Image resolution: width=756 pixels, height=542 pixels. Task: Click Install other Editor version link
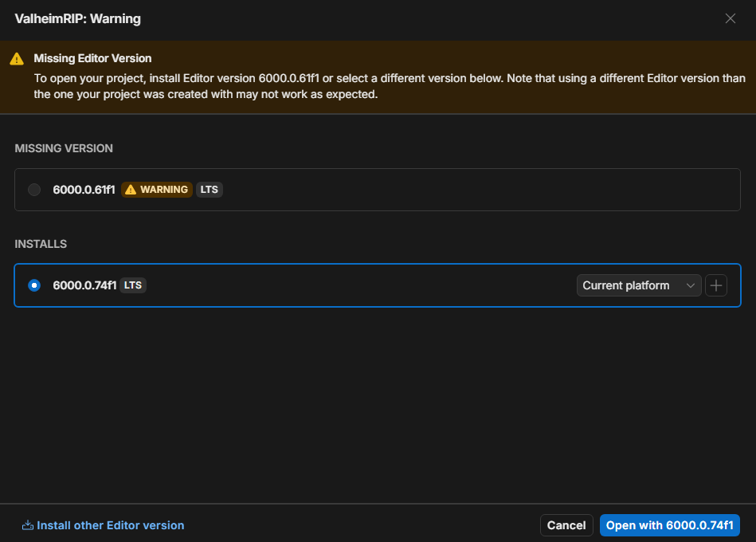pyautogui.click(x=104, y=525)
